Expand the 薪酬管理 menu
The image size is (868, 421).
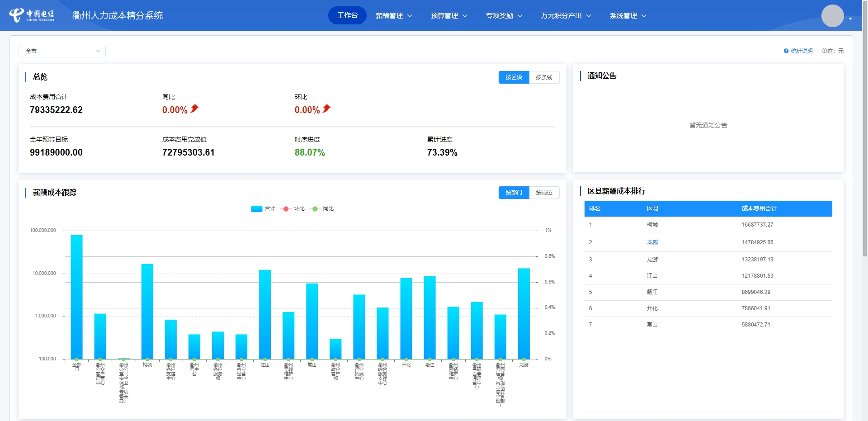[394, 16]
